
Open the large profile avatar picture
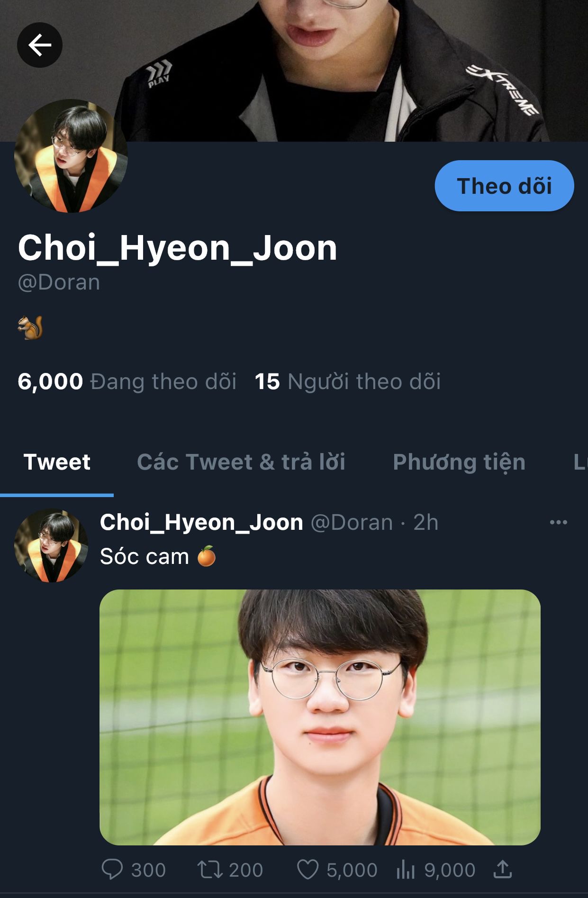point(71,156)
